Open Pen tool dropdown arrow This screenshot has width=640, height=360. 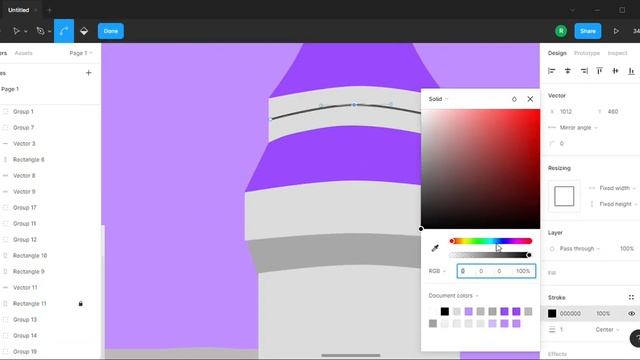tap(49, 31)
